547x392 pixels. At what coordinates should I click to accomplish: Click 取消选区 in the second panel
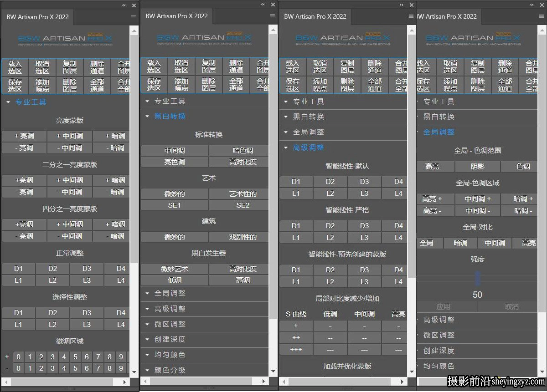coord(181,66)
